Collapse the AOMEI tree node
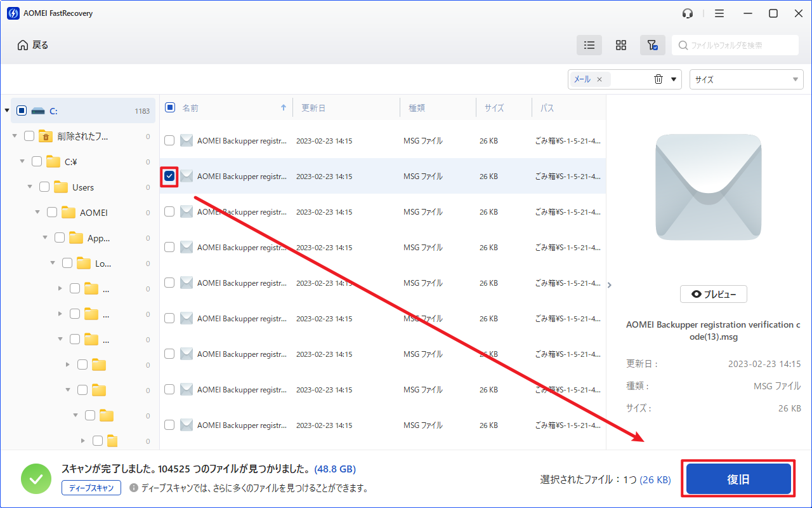The width and height of the screenshot is (812, 508). pyautogui.click(x=37, y=212)
